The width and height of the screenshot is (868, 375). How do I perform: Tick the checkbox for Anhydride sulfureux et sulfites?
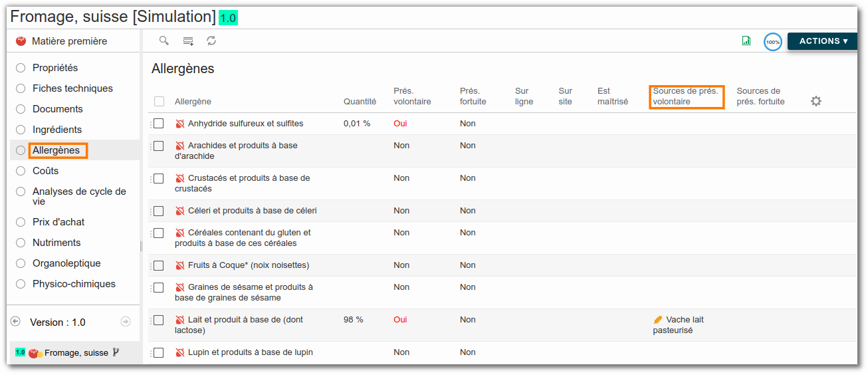[x=158, y=124]
